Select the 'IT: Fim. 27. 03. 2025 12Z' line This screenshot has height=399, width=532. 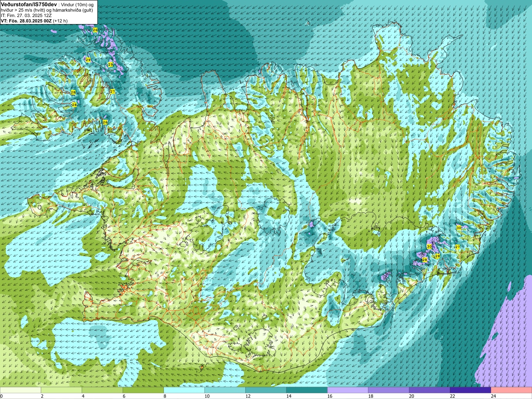click(x=26, y=15)
